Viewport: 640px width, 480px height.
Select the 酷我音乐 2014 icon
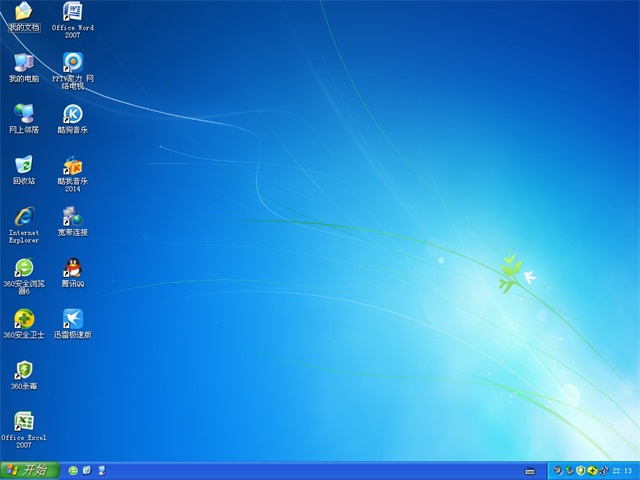(x=73, y=166)
